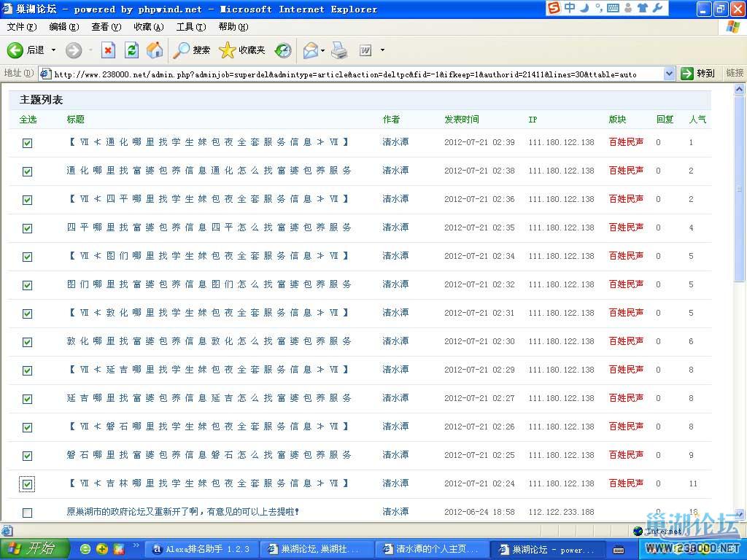
Task: Click the person icon on the IME bar
Action: [x=628, y=8]
